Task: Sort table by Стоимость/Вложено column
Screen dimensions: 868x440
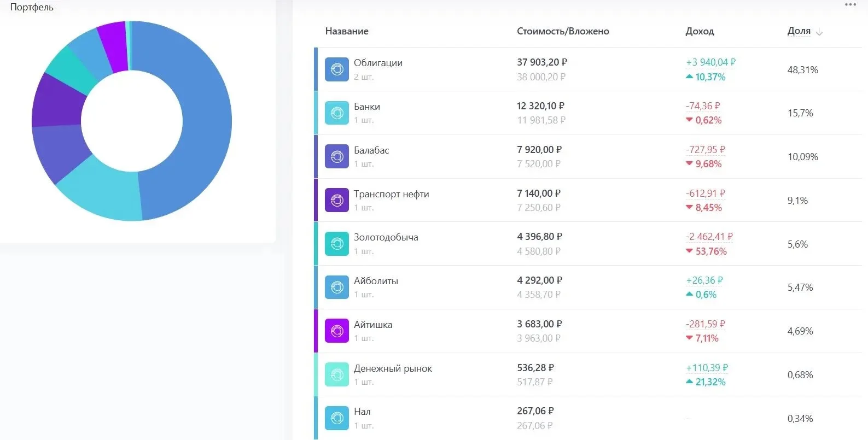Action: (563, 31)
